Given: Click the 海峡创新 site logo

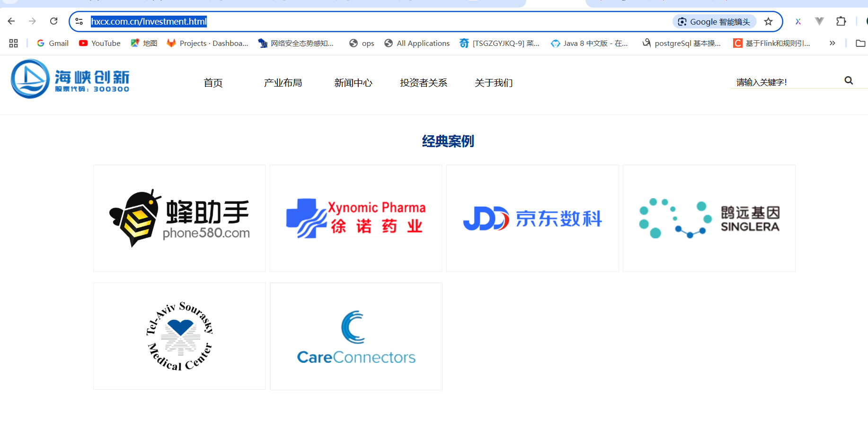Looking at the screenshot, I should click(x=70, y=79).
